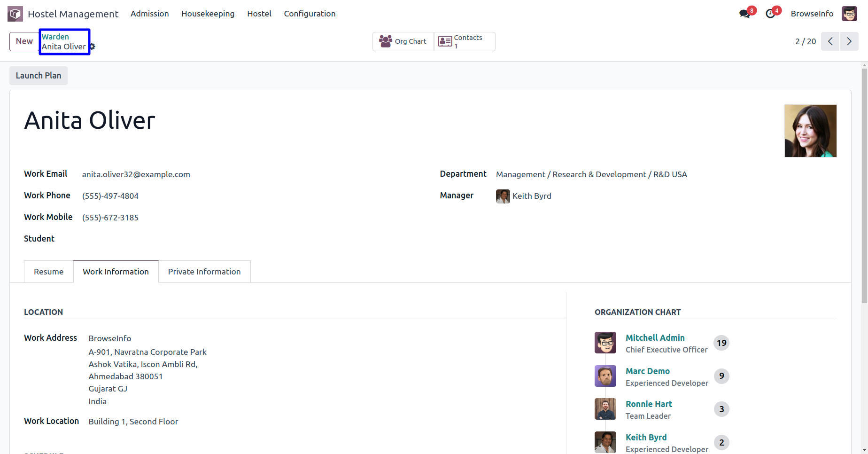Open the Configuration menu
The image size is (868, 454).
click(x=310, y=14)
